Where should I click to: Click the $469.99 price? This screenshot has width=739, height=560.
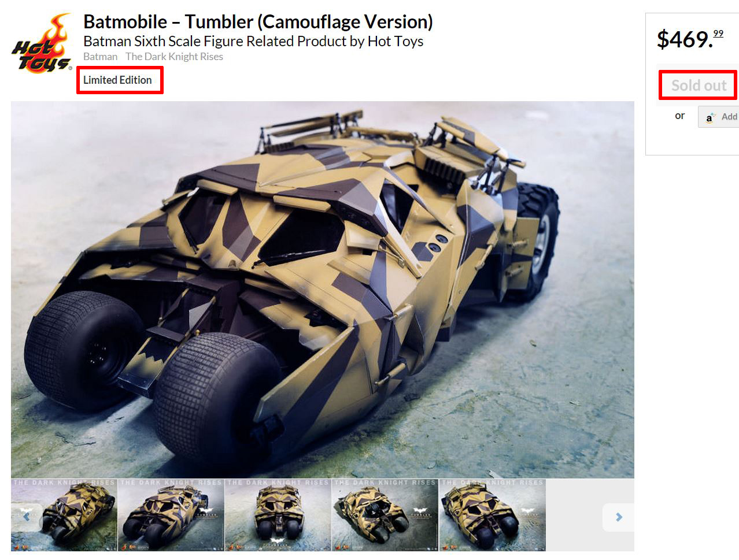(690, 39)
